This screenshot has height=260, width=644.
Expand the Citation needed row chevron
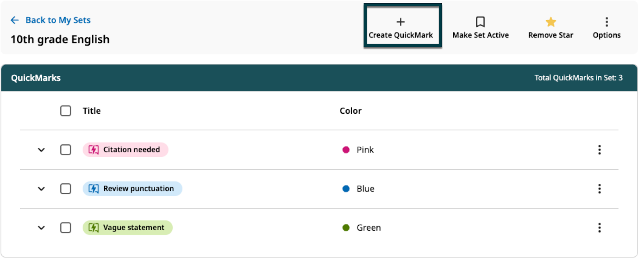pos(41,150)
